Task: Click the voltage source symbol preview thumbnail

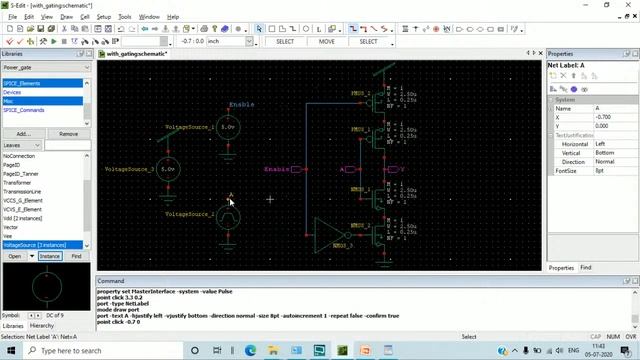Action: 47,287
